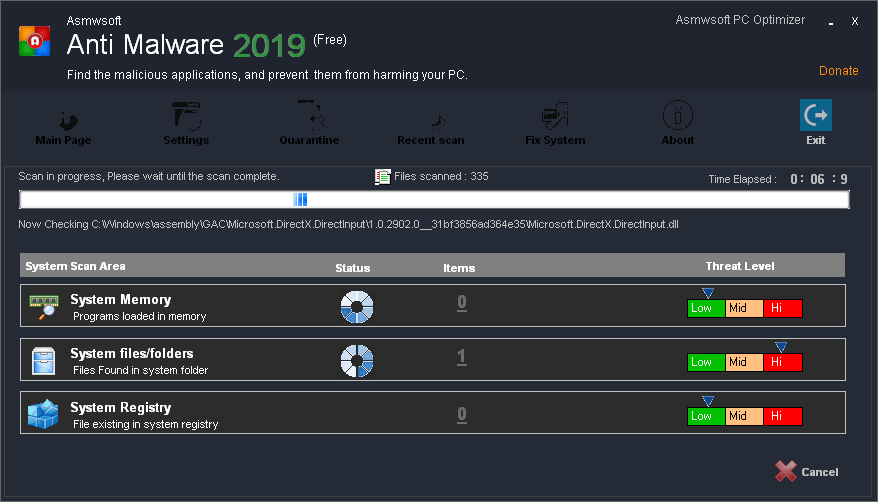Click Low threat level for System Registry
This screenshot has width=878, height=502.
706,416
